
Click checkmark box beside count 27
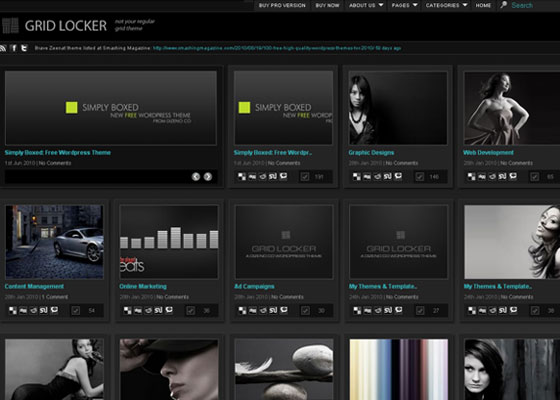(x=420, y=311)
